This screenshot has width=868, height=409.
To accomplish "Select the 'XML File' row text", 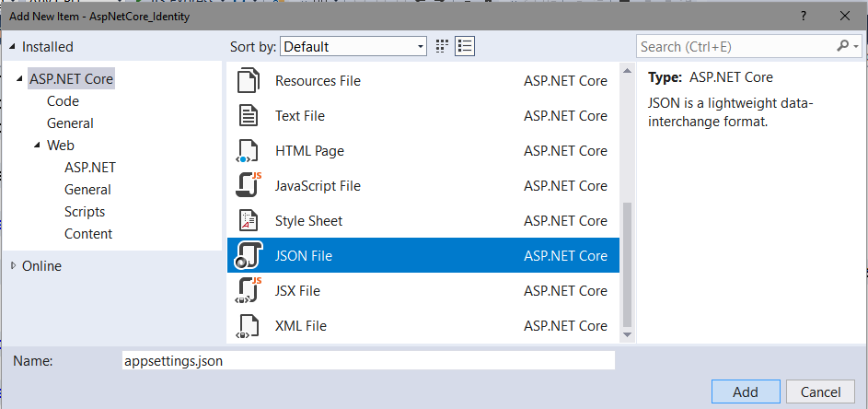I will [x=301, y=325].
